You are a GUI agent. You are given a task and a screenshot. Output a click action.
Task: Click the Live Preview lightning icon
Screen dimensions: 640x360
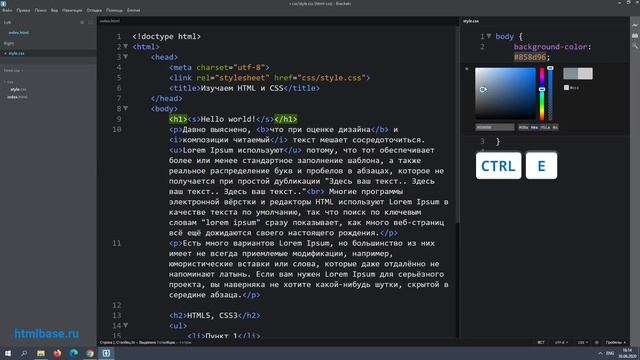click(x=635, y=25)
